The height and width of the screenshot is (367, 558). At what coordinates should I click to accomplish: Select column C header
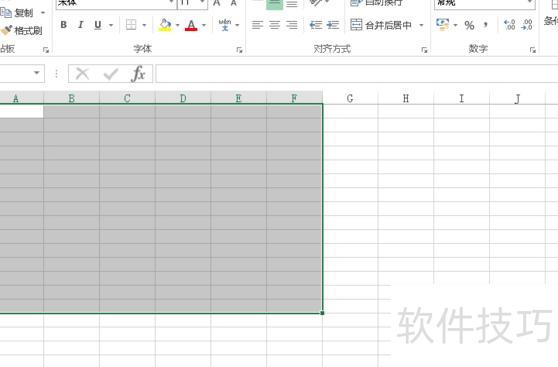click(127, 98)
